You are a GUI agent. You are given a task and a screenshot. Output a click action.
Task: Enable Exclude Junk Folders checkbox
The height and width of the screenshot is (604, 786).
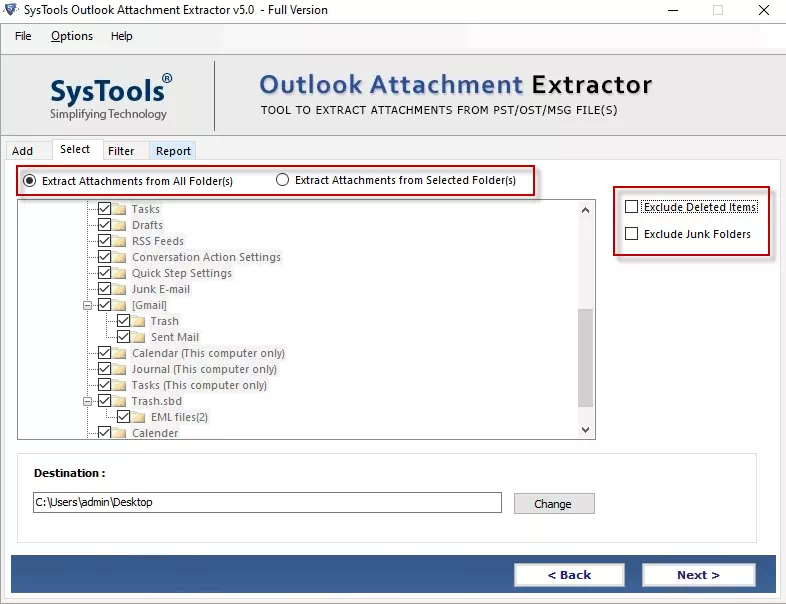(632, 234)
